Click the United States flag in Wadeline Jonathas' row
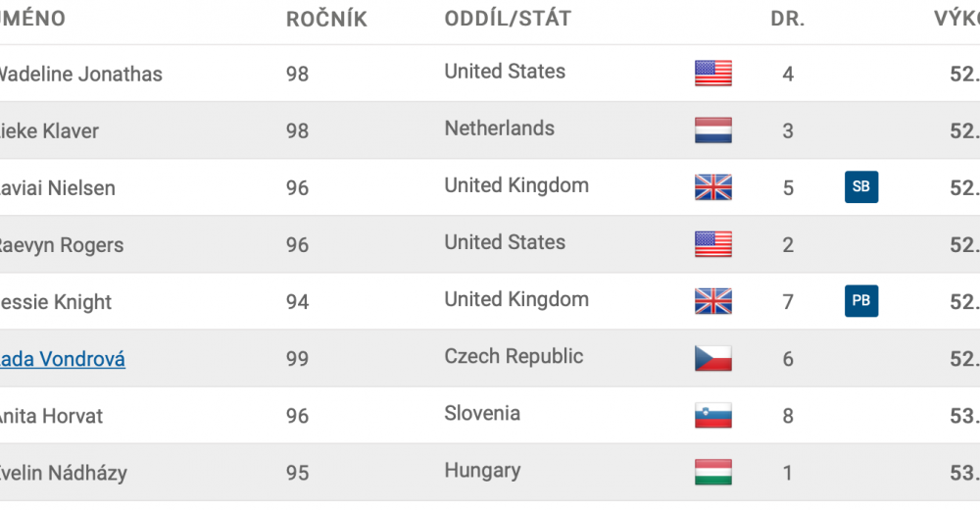Image resolution: width=980 pixels, height=510 pixels. click(713, 74)
